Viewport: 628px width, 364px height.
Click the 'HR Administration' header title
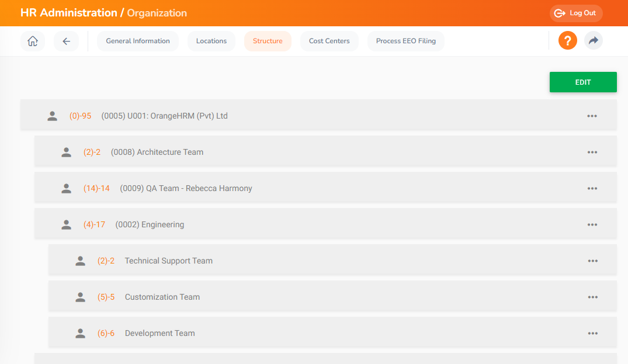pos(69,13)
